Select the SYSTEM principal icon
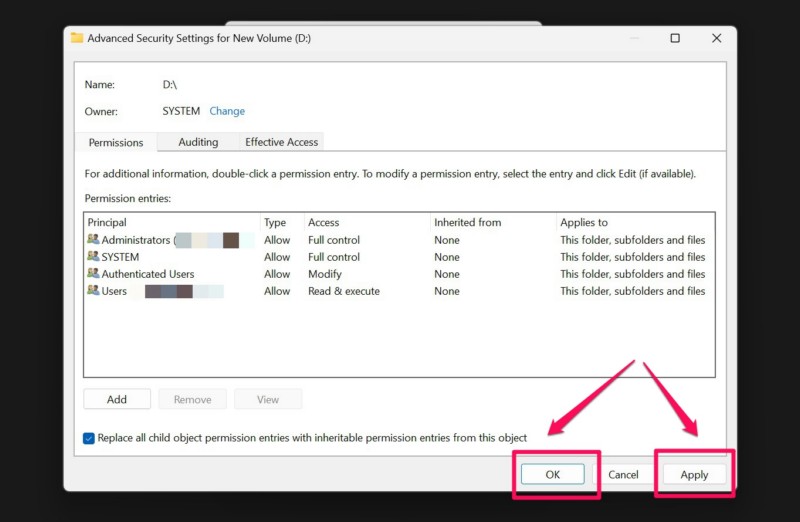The width and height of the screenshot is (800, 522). pos(93,257)
